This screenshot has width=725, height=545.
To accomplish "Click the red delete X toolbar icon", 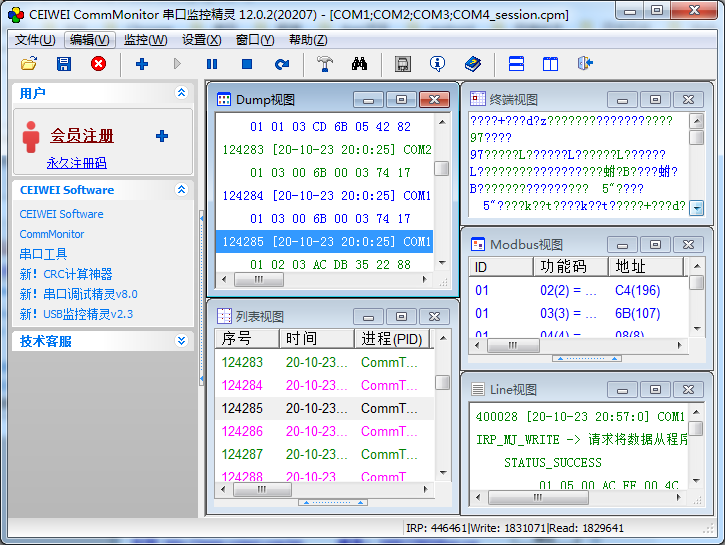I will pyautogui.click(x=98, y=64).
